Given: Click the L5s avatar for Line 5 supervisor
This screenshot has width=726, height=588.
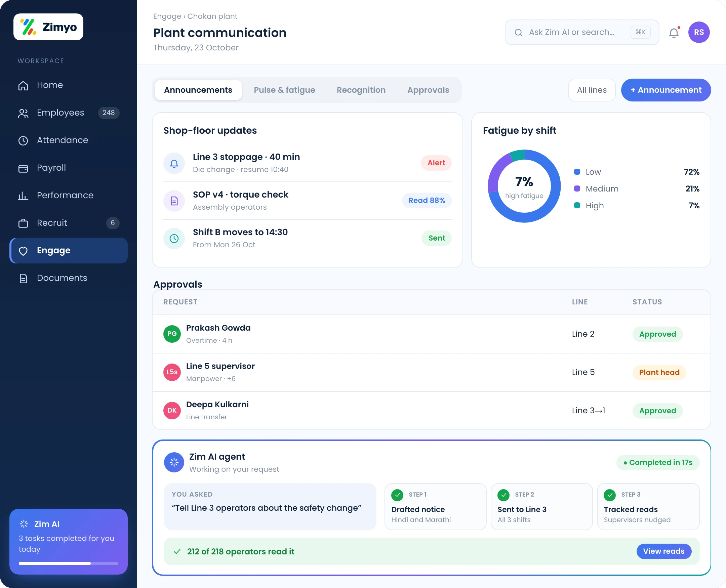Looking at the screenshot, I should pyautogui.click(x=172, y=372).
